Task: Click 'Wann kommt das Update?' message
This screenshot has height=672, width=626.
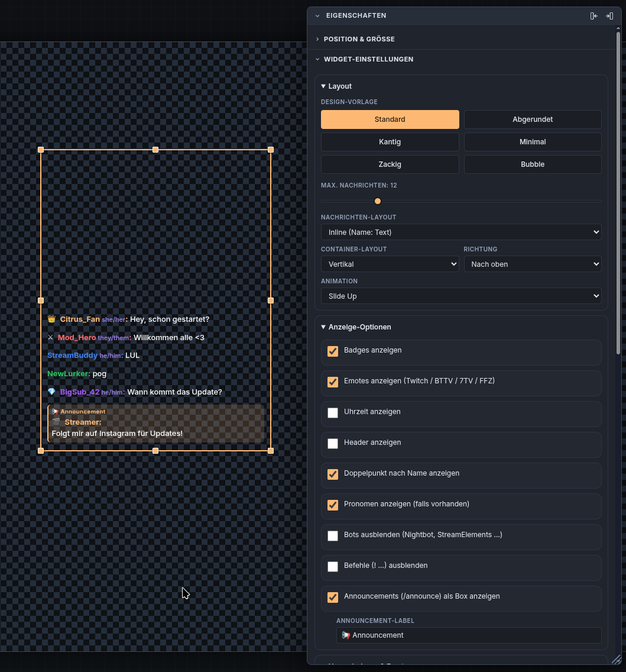Action: pos(175,392)
